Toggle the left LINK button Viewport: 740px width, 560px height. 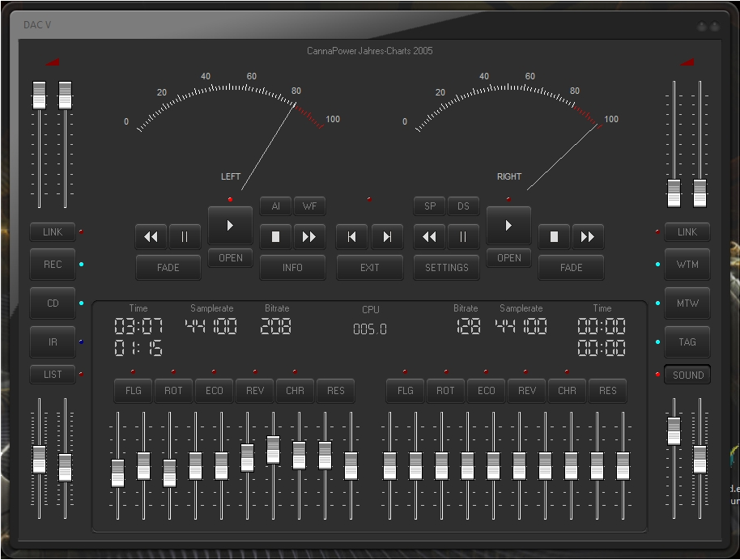(53, 232)
